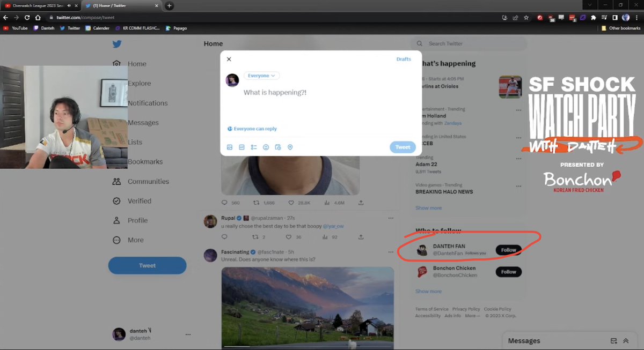Open Terms of Service link
The height and width of the screenshot is (350, 644).
431,309
